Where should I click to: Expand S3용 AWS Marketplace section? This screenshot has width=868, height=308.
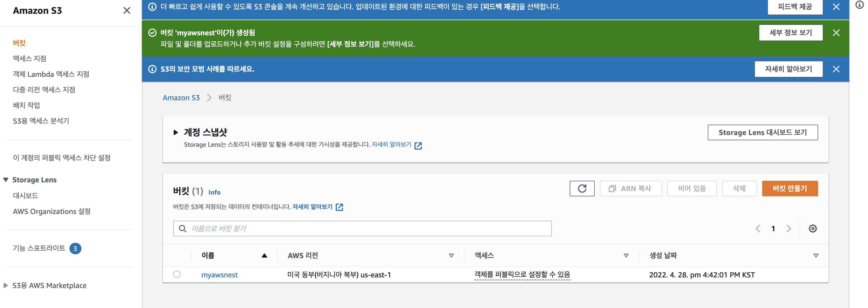point(6,285)
